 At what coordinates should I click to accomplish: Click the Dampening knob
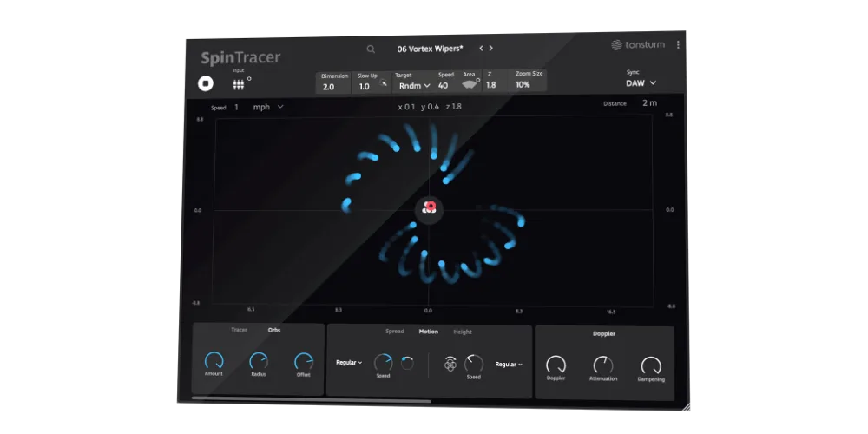click(x=651, y=366)
